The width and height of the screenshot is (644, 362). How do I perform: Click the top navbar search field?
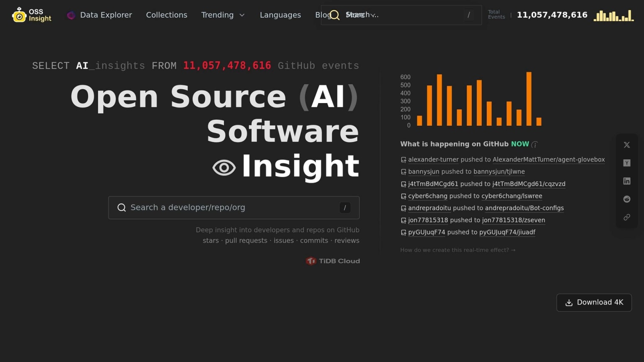(401, 15)
